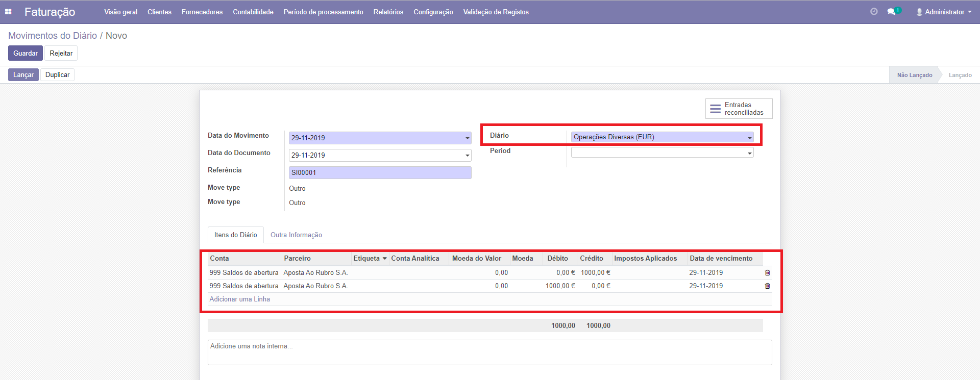Click Adicionar uma Linha link
The height and width of the screenshot is (380, 980).
click(x=239, y=299)
